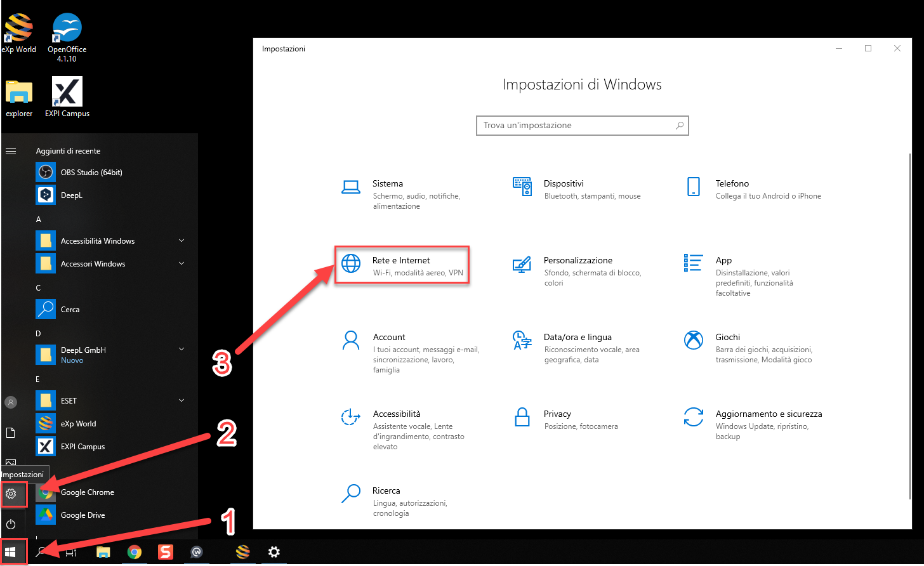Open the Privacy lock settings
The width and height of the screenshot is (924, 566).
coord(557,419)
